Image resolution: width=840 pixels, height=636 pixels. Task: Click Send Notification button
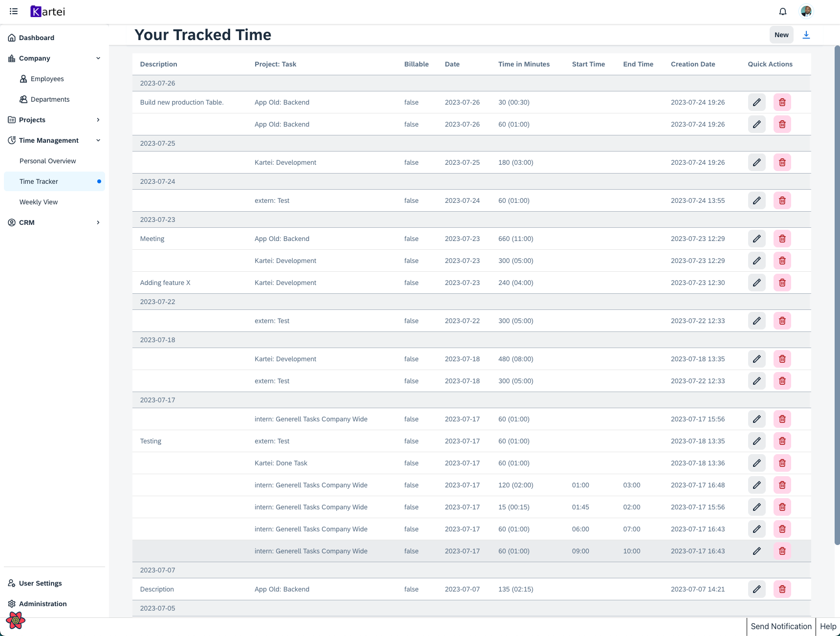[781, 626]
